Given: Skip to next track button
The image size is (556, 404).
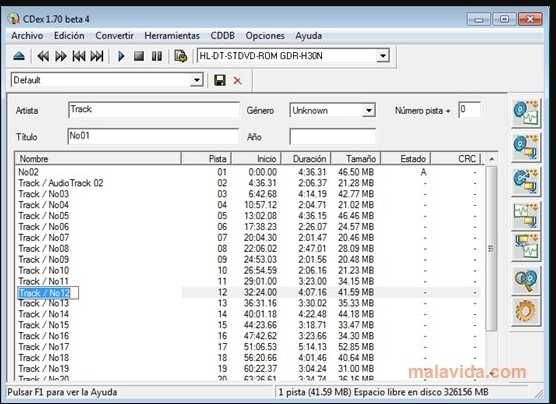Looking at the screenshot, I should (97, 56).
